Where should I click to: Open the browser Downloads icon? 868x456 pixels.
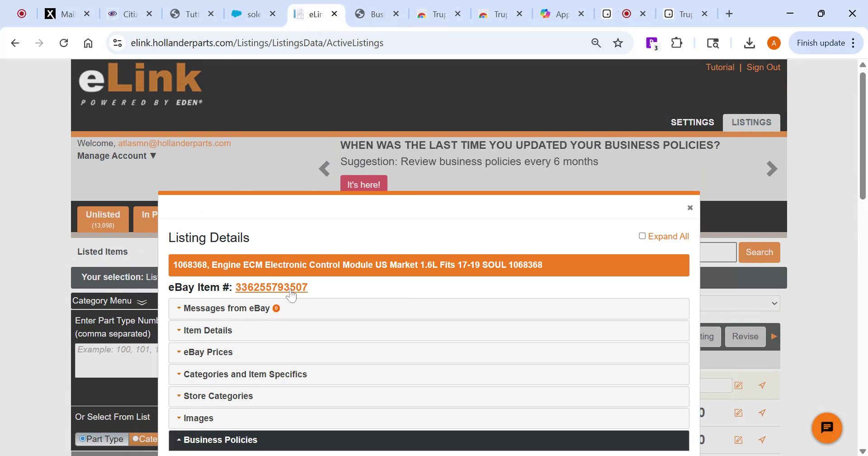coord(749,43)
